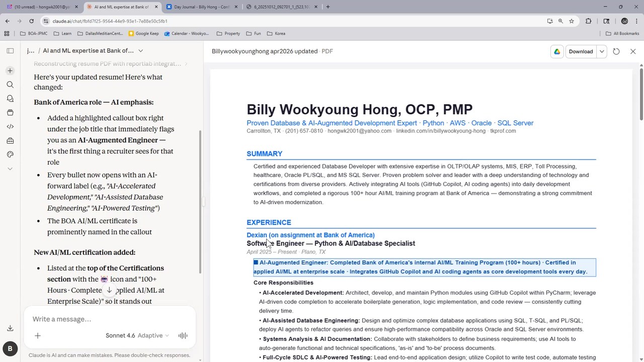Click the download apps icon at sidebar bottom
The height and width of the screenshot is (362, 644).
coord(10,328)
